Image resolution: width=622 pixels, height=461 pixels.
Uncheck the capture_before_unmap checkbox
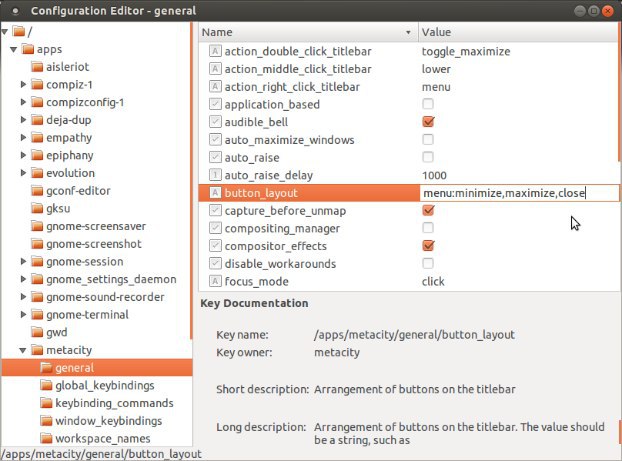click(x=428, y=210)
